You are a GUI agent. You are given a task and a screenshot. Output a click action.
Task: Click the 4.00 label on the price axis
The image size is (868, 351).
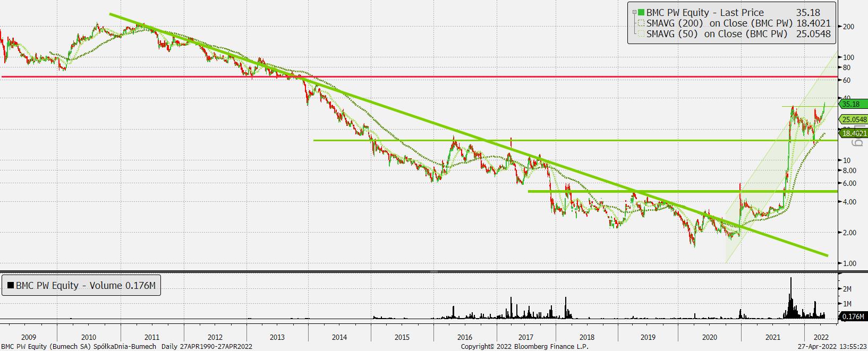[x=850, y=202]
